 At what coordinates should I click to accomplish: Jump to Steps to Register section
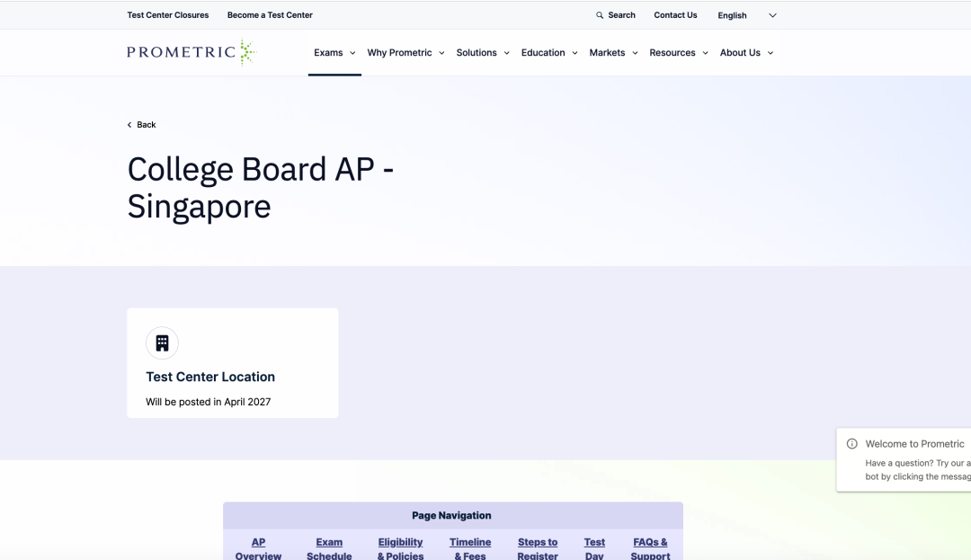(538, 549)
